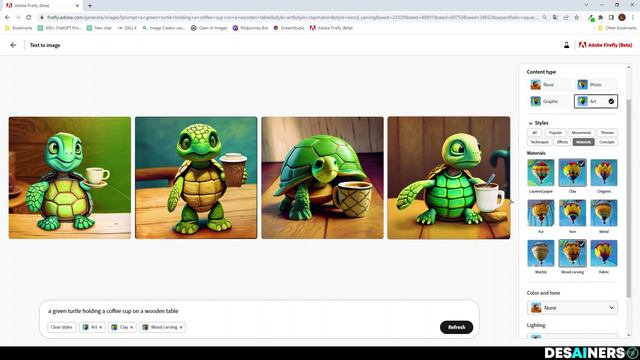Open Chrome's three-dot menu
Viewport: 640px width, 360px height.
point(633,17)
